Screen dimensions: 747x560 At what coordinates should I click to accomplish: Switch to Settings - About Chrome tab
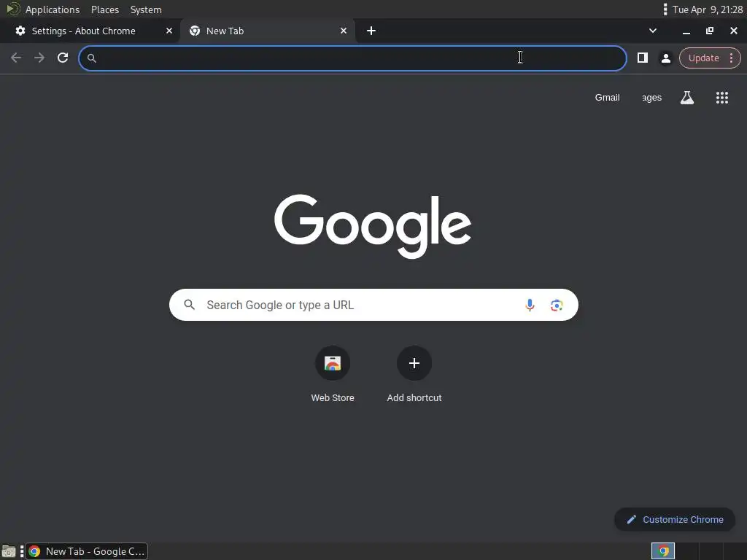coord(90,31)
